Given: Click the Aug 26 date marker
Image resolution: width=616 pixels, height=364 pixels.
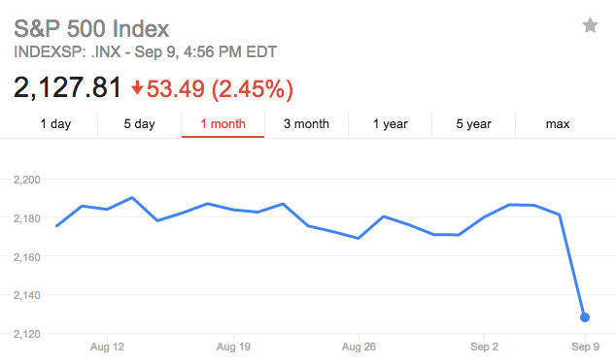Looking at the screenshot, I should (359, 347).
